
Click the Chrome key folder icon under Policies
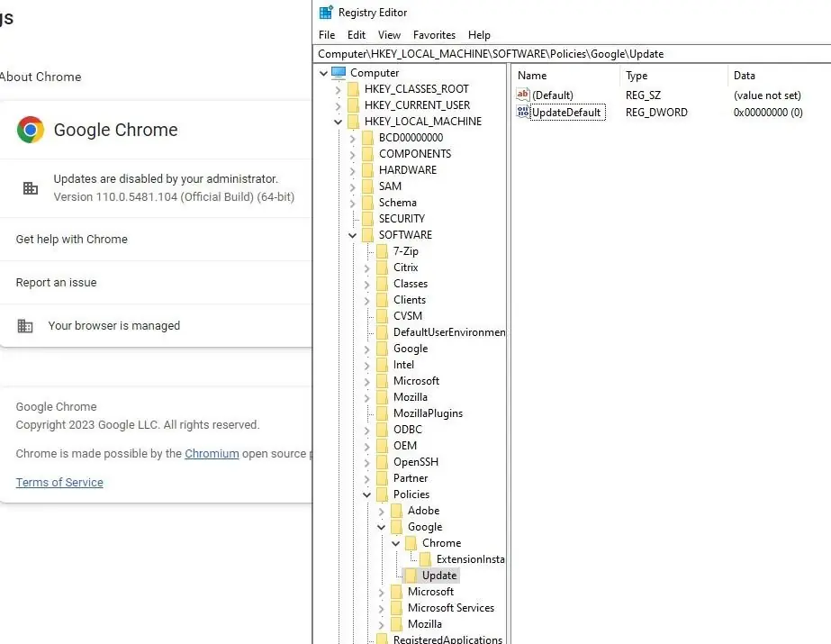tap(411, 543)
